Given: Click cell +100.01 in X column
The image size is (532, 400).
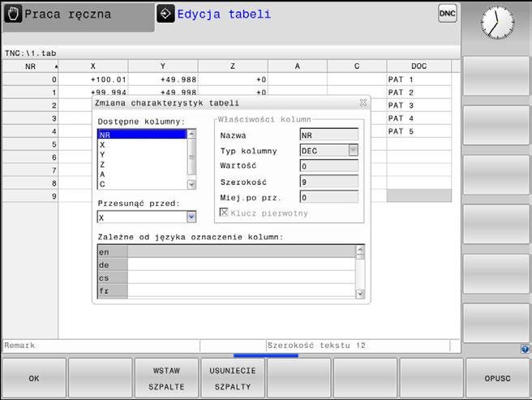Looking at the screenshot, I should [x=93, y=80].
